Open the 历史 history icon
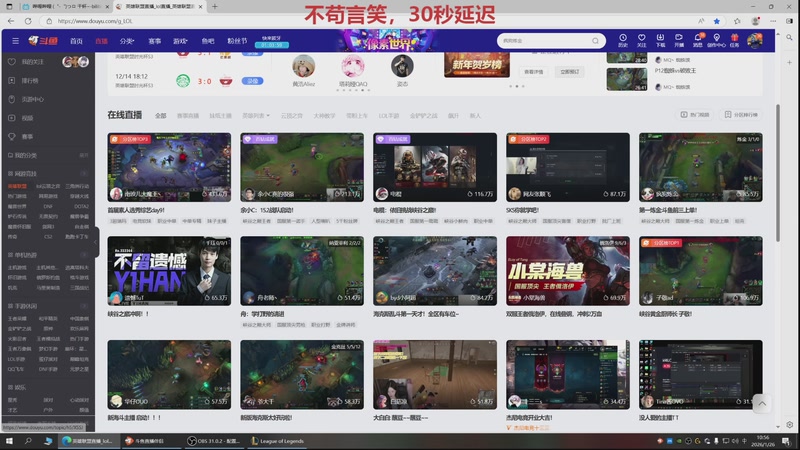This screenshot has height=450, width=800. click(623, 41)
